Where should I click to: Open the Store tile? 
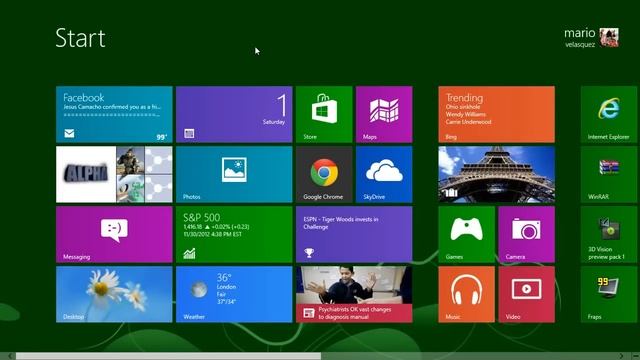324,114
